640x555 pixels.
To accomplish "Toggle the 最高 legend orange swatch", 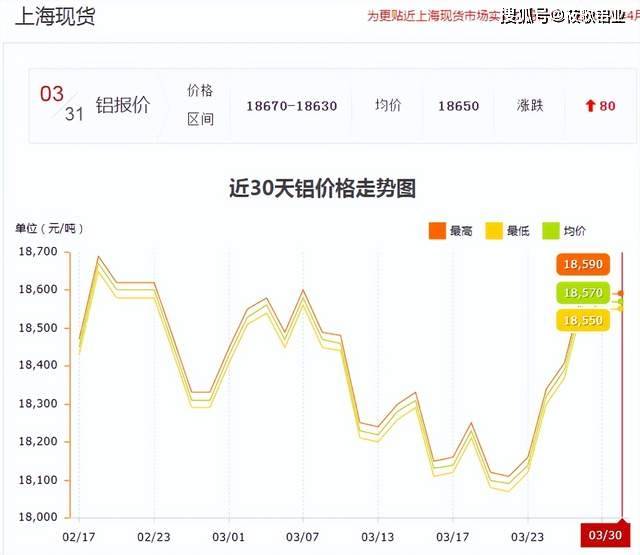I will 437,231.
